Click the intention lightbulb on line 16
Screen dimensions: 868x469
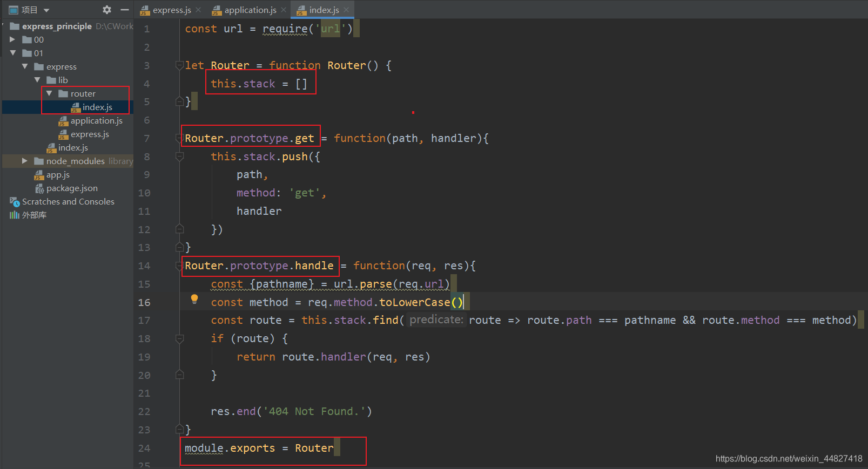coord(194,299)
